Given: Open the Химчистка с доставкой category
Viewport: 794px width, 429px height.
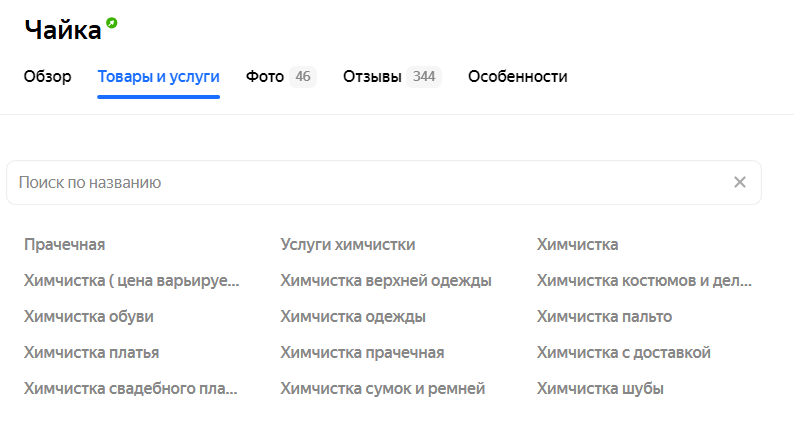Looking at the screenshot, I should click(x=623, y=353).
